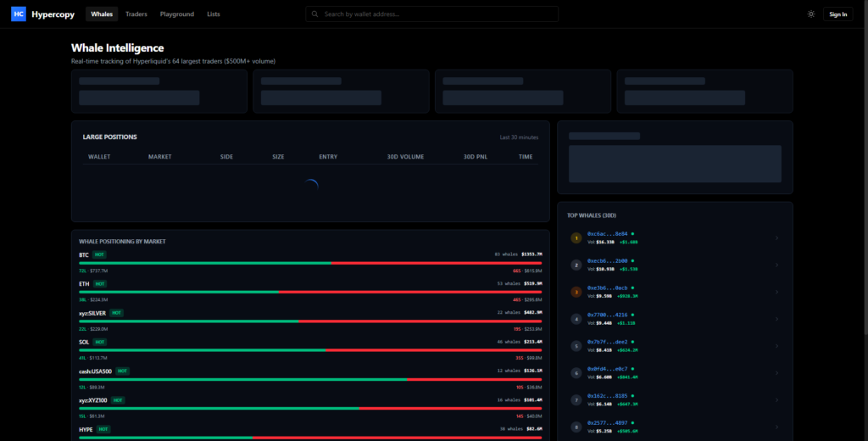The width and height of the screenshot is (868, 441).
Task: Click rank 5 badge in whale list
Action: pos(576,346)
